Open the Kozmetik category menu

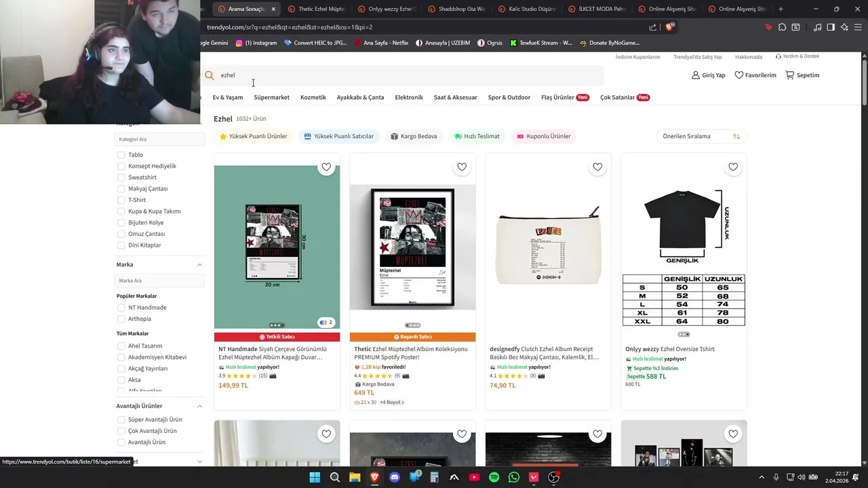[313, 98]
